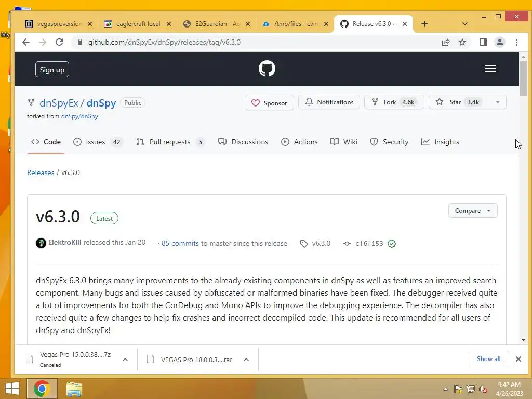
Task: Expand the Vegas Pro 15 download chevron
Action: click(x=125, y=360)
